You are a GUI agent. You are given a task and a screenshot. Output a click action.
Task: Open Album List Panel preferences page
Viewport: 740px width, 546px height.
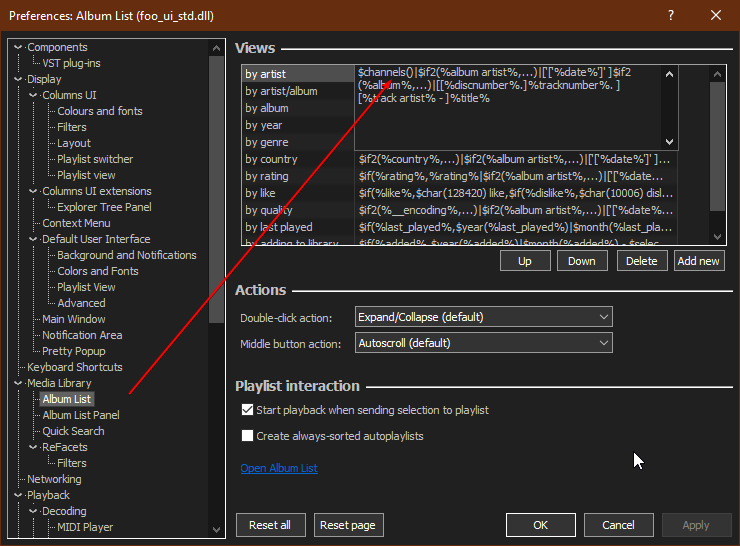80,415
